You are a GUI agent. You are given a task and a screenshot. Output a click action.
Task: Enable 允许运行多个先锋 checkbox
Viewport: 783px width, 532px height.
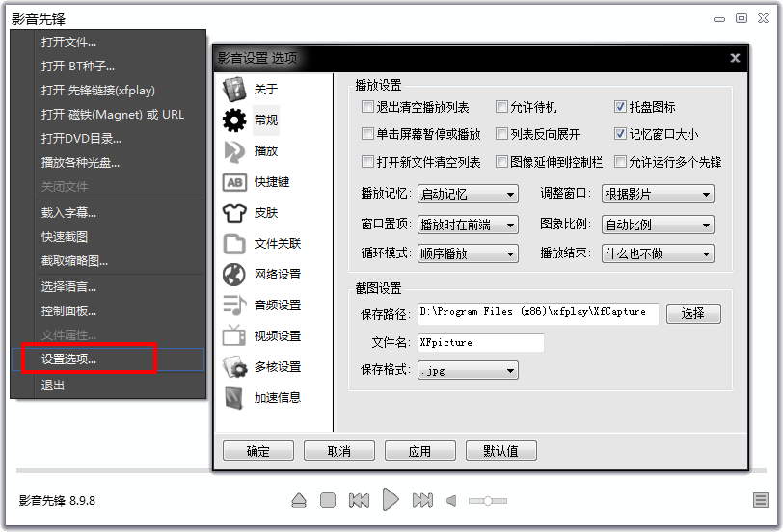tap(620, 162)
